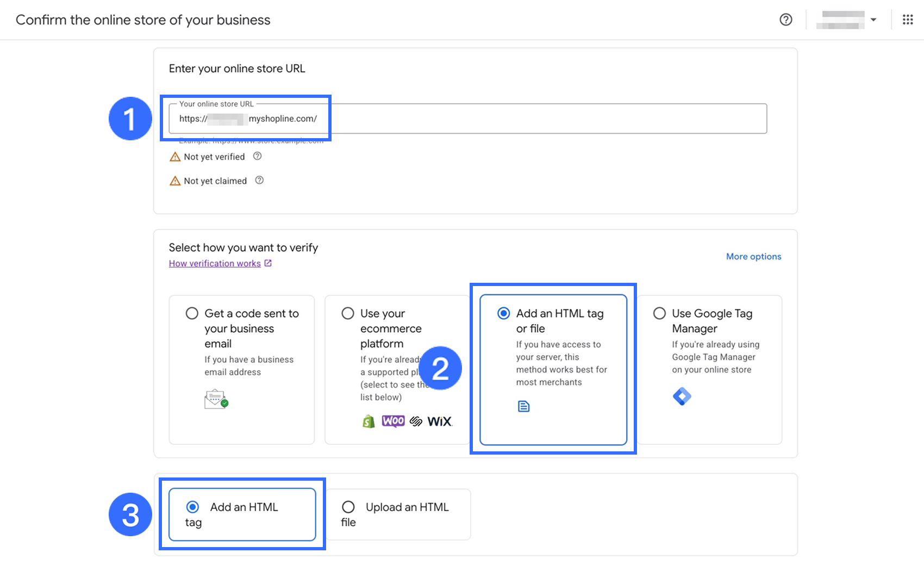Open the help icon in top bar
This screenshot has width=924, height=571.
point(785,20)
